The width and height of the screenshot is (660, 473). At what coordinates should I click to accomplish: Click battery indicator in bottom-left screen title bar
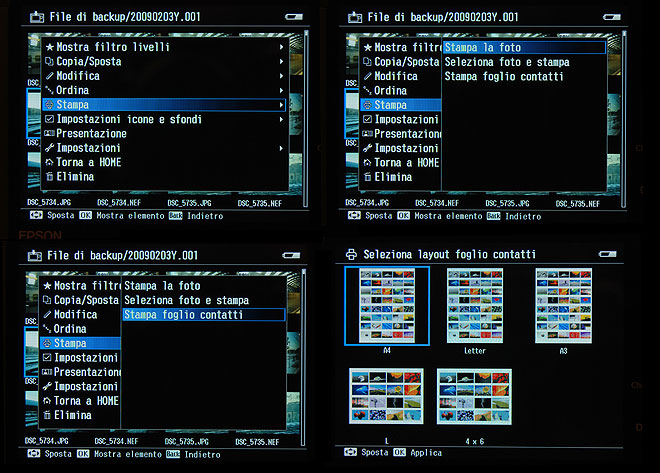(x=291, y=255)
